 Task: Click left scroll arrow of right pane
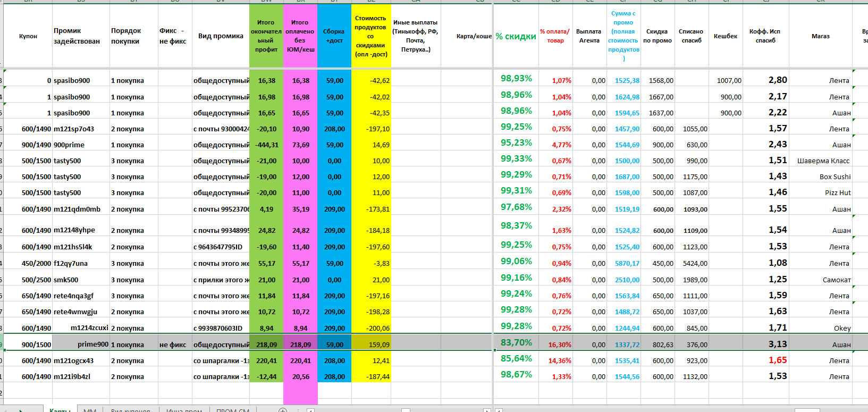(x=499, y=410)
